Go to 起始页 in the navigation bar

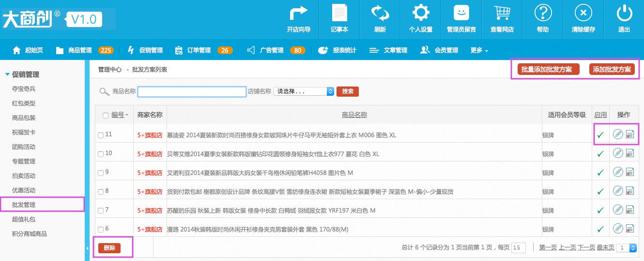point(28,50)
